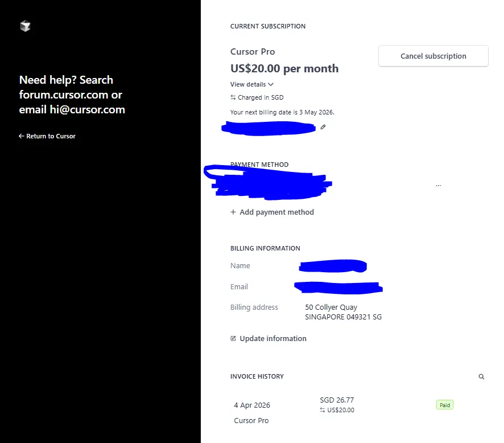Click the plus icon for adding payment method
The width and height of the screenshot is (504, 443).
pyautogui.click(x=233, y=212)
